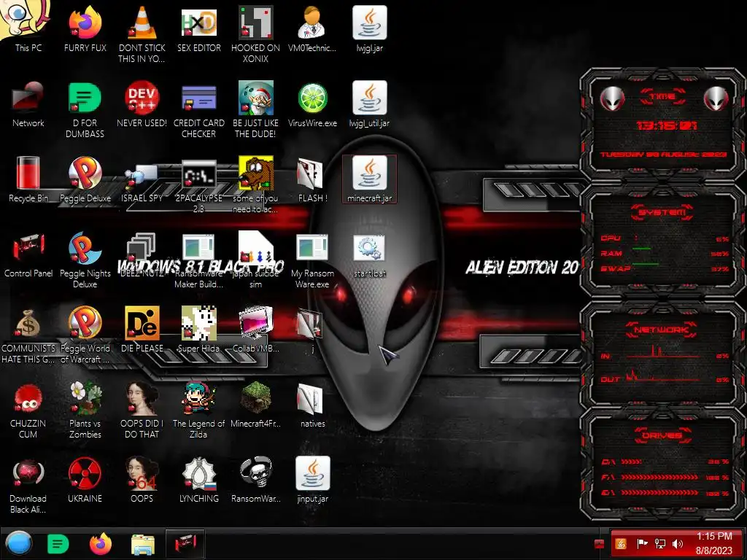The width and height of the screenshot is (747, 560).
Task: Select the Peggle Deluxe shortcut
Action: click(x=85, y=179)
